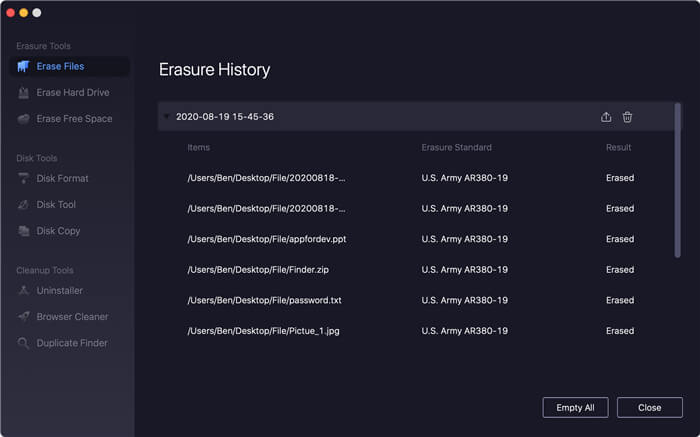Viewport: 700px width, 437px height.
Task: Click erasure standard for appfordev.ppt row
Action: coord(464,239)
